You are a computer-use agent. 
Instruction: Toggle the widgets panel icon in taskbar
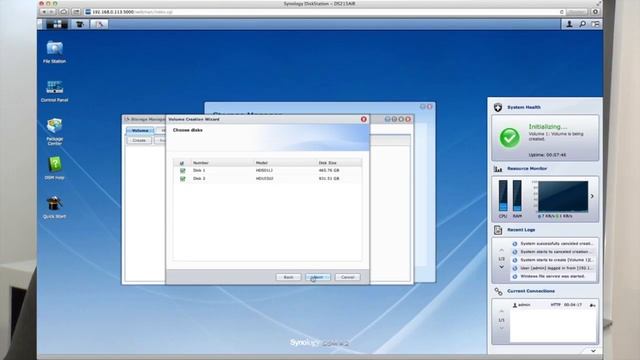(596, 24)
